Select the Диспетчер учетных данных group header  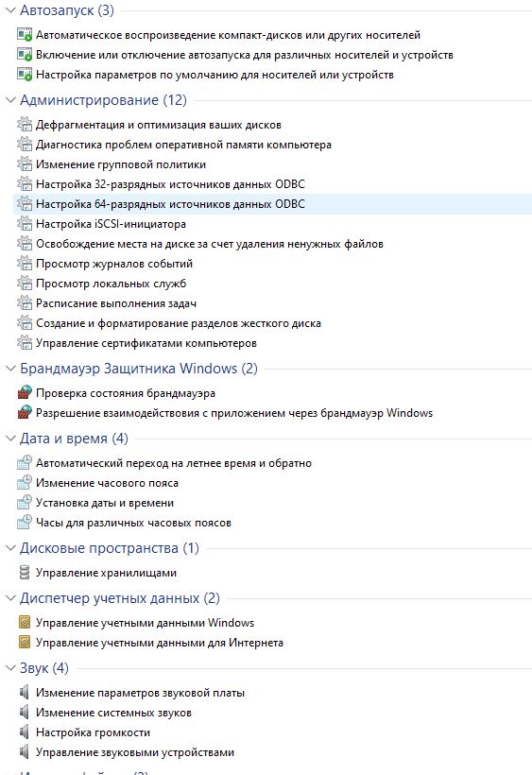click(x=120, y=598)
